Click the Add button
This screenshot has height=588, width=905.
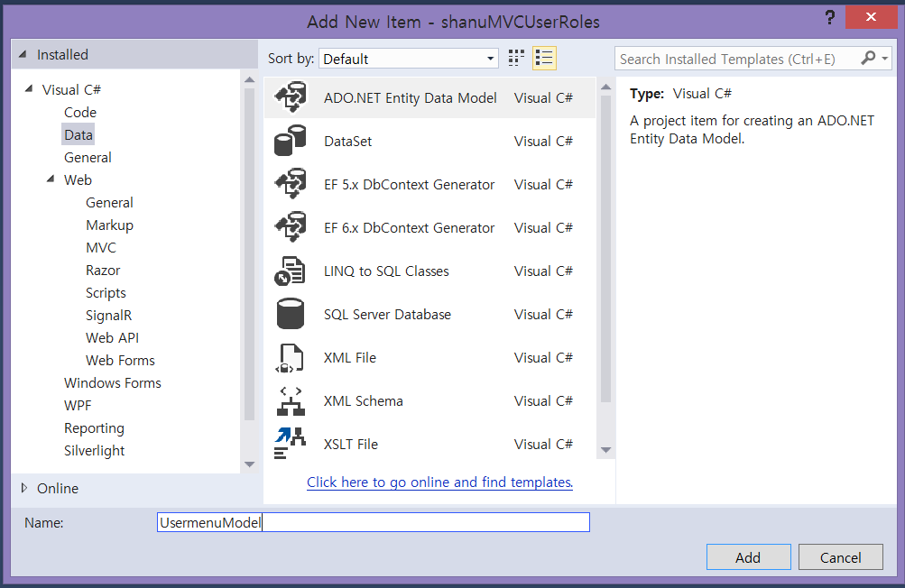click(748, 557)
